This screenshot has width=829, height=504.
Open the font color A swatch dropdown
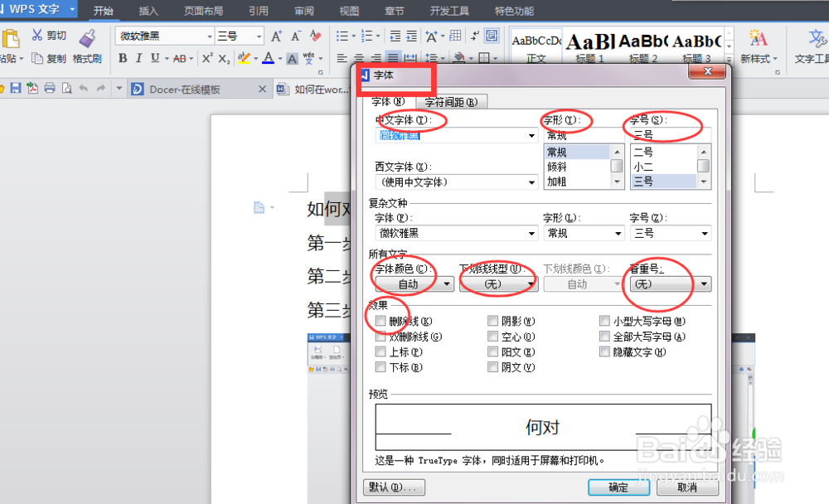(279, 59)
